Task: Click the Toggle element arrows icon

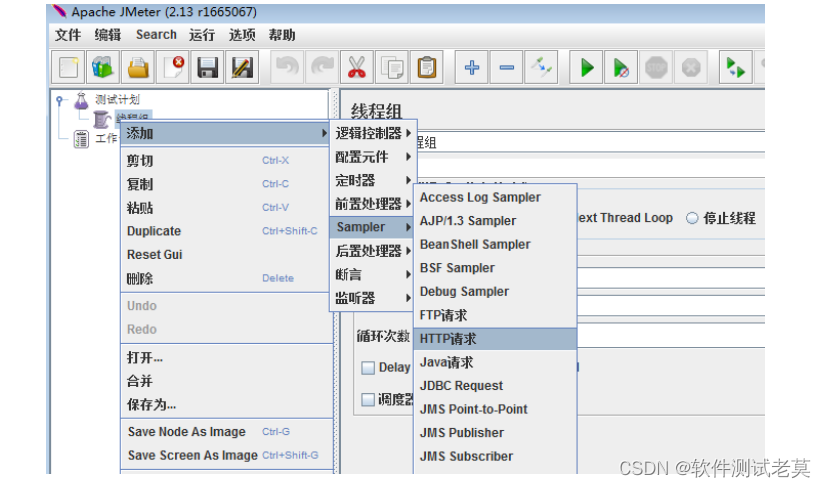Action: point(542,67)
